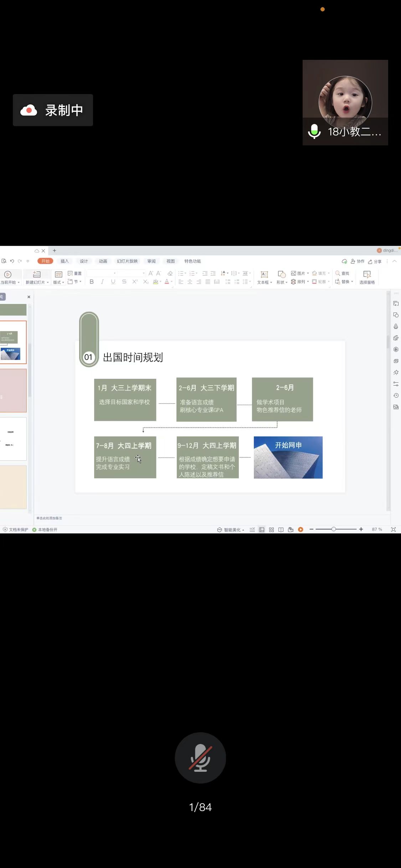The height and width of the screenshot is (868, 401).
Task: Open the Insert (插入) tab
Action: click(x=65, y=261)
